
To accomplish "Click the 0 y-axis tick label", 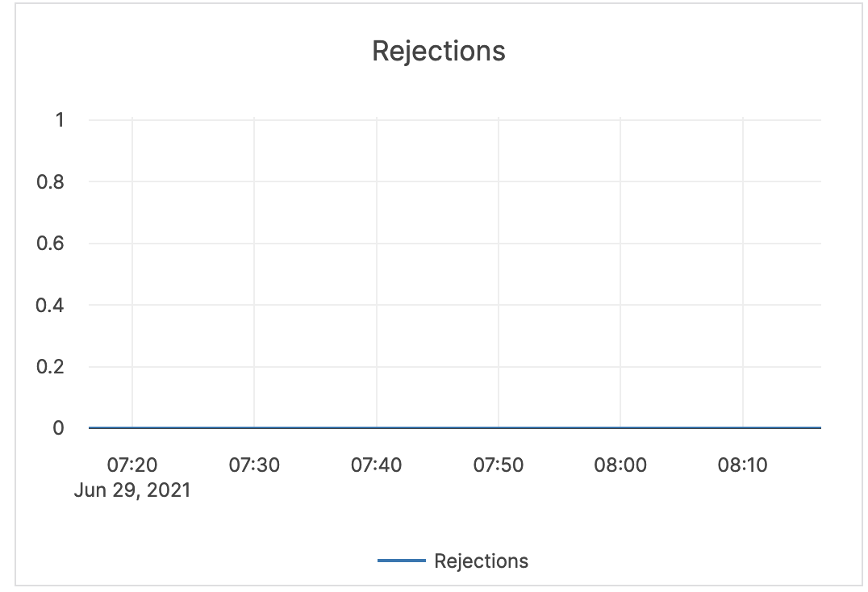I will coord(59,428).
